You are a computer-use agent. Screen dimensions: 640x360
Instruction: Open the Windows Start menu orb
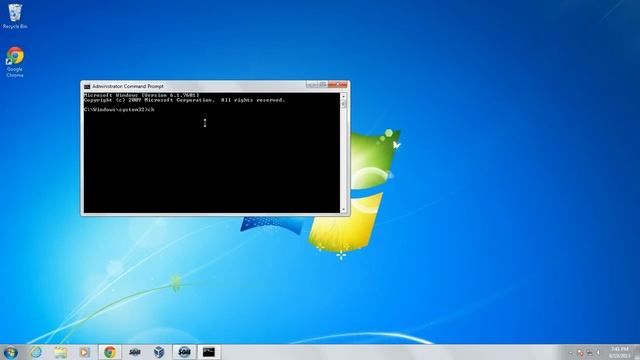10,352
